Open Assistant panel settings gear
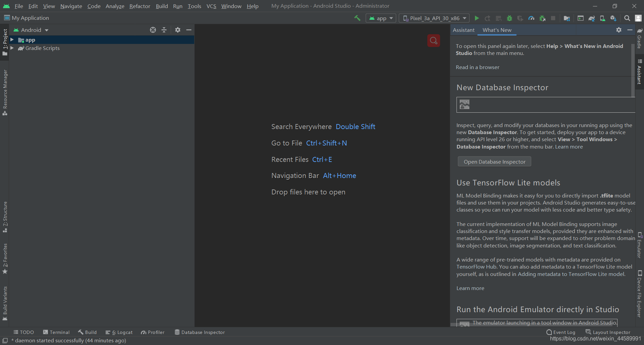The height and width of the screenshot is (345, 644). click(x=619, y=30)
